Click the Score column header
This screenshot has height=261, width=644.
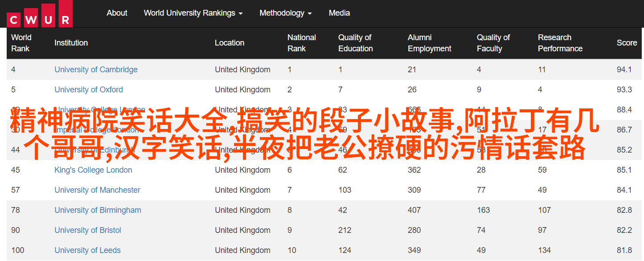[x=627, y=43]
